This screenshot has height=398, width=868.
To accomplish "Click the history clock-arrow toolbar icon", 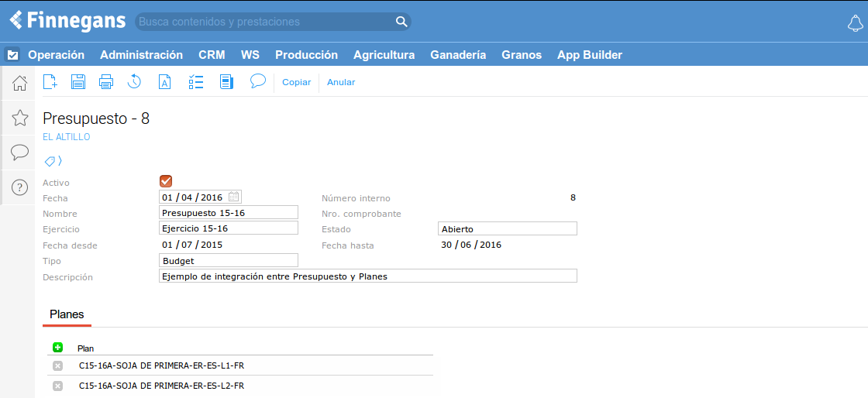I will 134,82.
